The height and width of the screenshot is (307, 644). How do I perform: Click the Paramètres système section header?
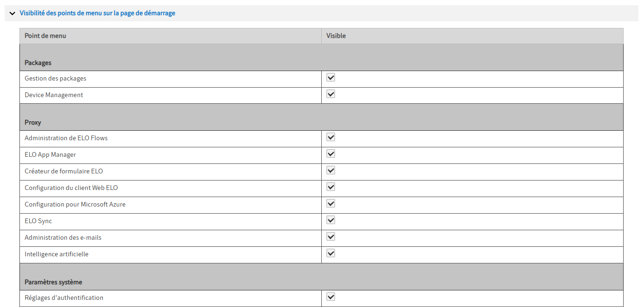pyautogui.click(x=53, y=281)
